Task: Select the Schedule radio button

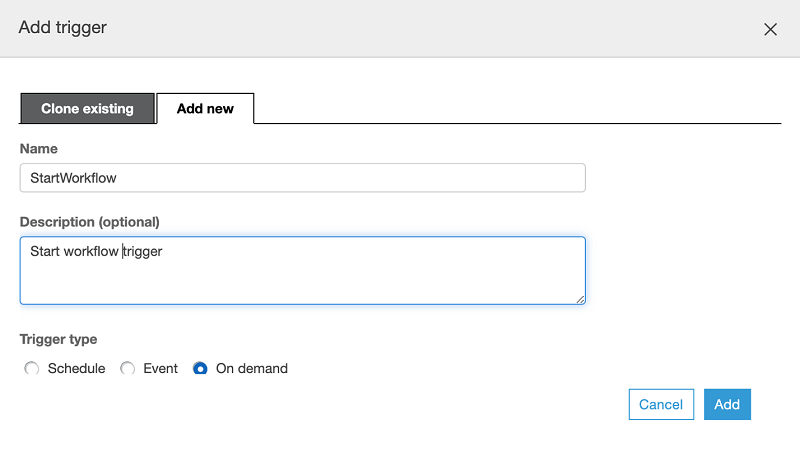Action: click(x=31, y=369)
